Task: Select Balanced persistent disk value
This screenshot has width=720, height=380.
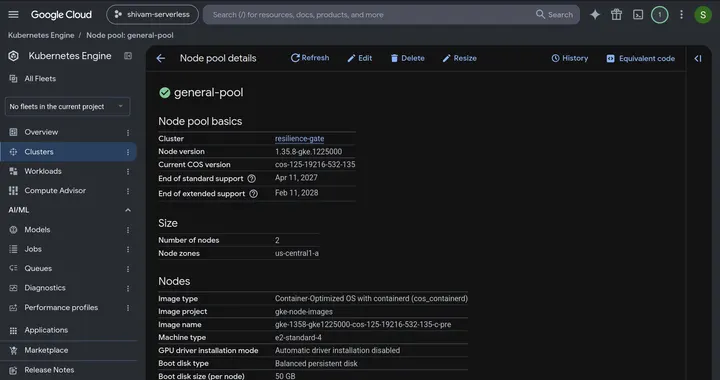Action: [316, 363]
